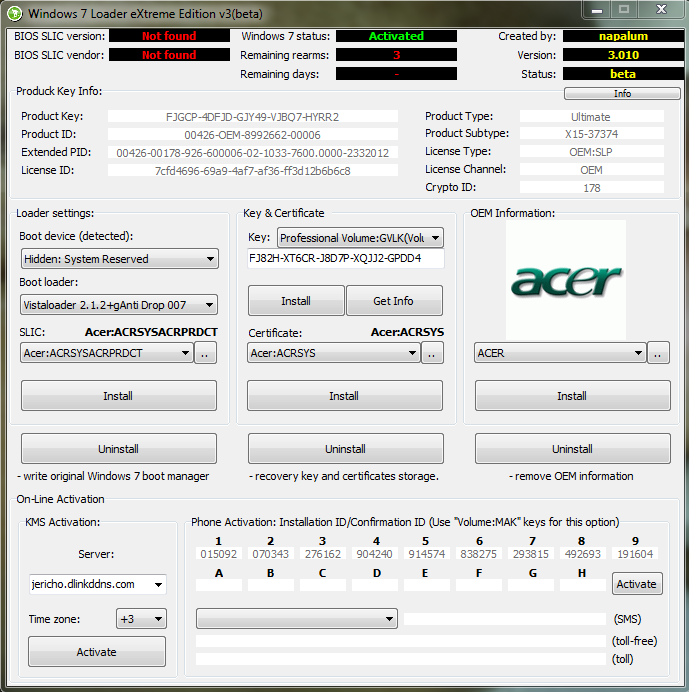Click the toll-free number field
The width and height of the screenshot is (689, 692).
click(x=401, y=641)
